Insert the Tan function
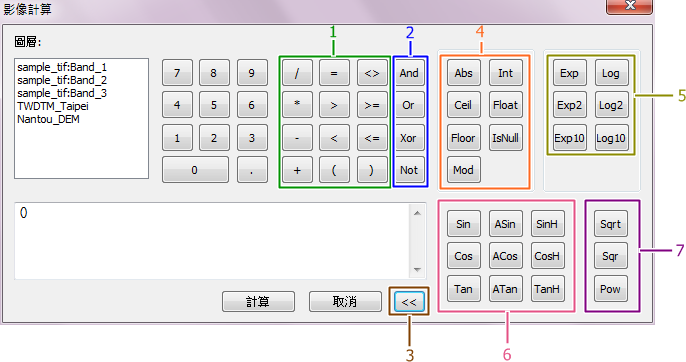The image size is (686, 362). tap(464, 289)
